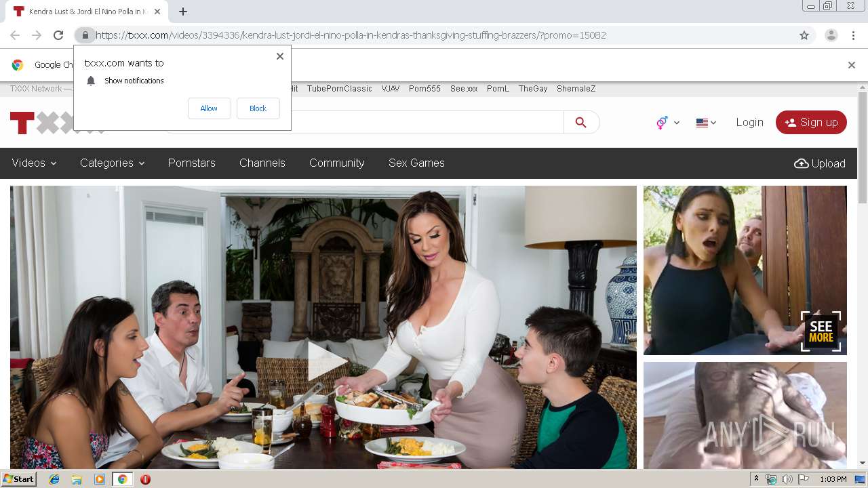Open the Sex Games menu item
Image resolution: width=868 pixels, height=488 pixels.
pos(416,163)
